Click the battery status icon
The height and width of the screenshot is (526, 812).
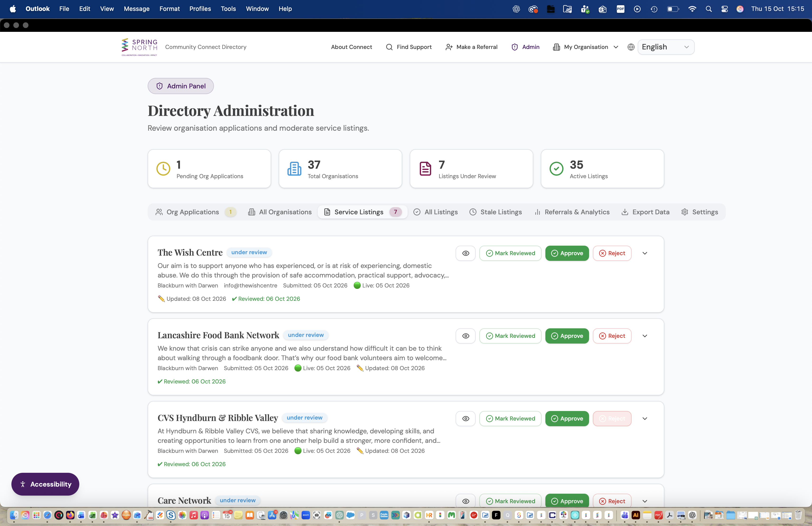pyautogui.click(x=673, y=9)
